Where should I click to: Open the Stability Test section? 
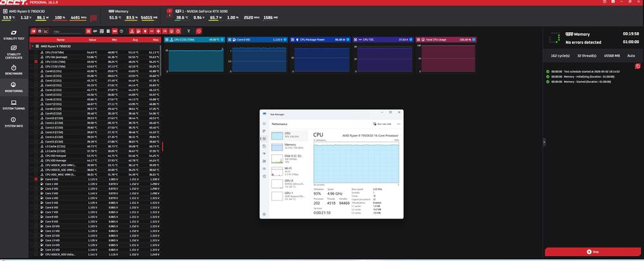[x=14, y=35]
